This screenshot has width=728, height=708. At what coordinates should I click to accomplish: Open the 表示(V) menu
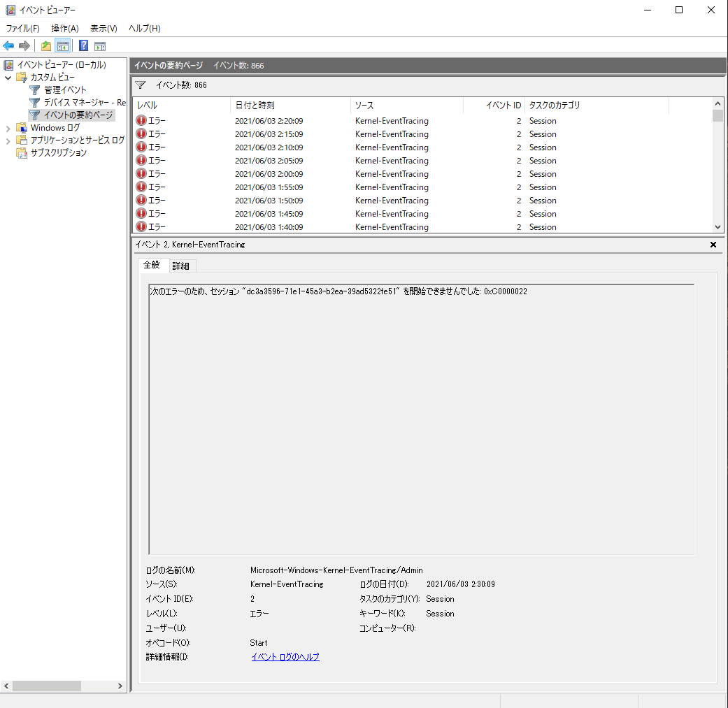point(104,28)
